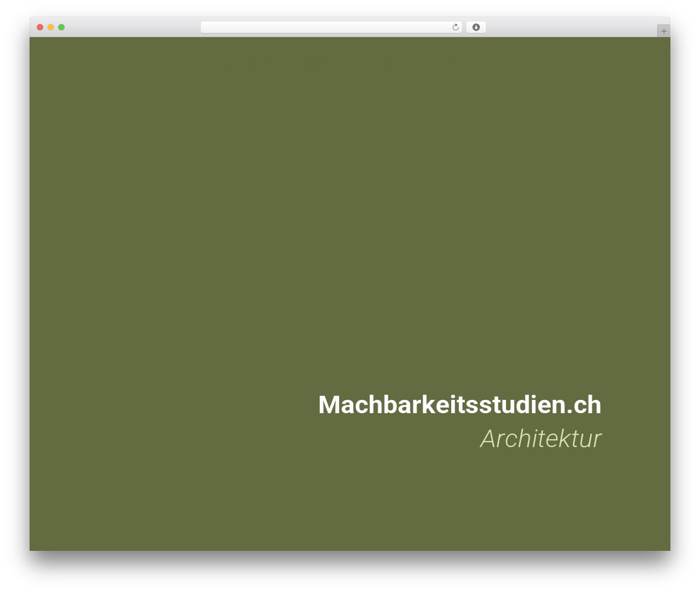Open the downloads button in the toolbar
This screenshot has height=593, width=700.
click(476, 27)
